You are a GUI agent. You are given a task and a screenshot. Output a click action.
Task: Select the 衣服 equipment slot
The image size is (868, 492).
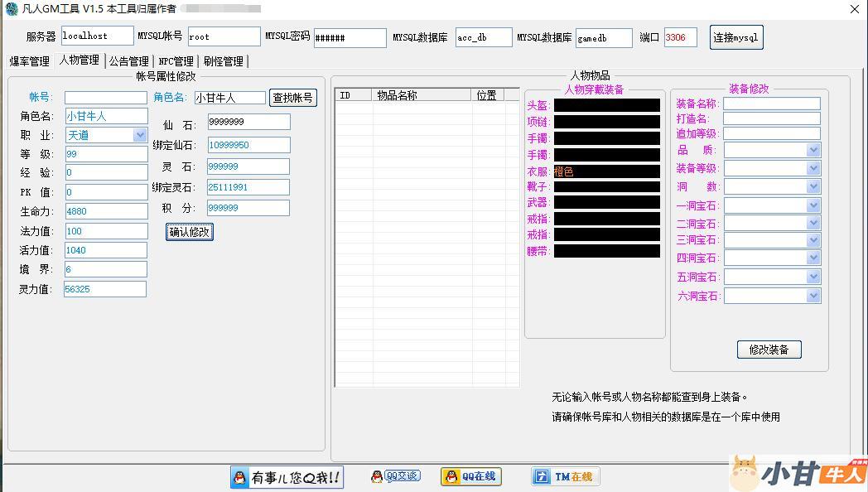tap(606, 171)
